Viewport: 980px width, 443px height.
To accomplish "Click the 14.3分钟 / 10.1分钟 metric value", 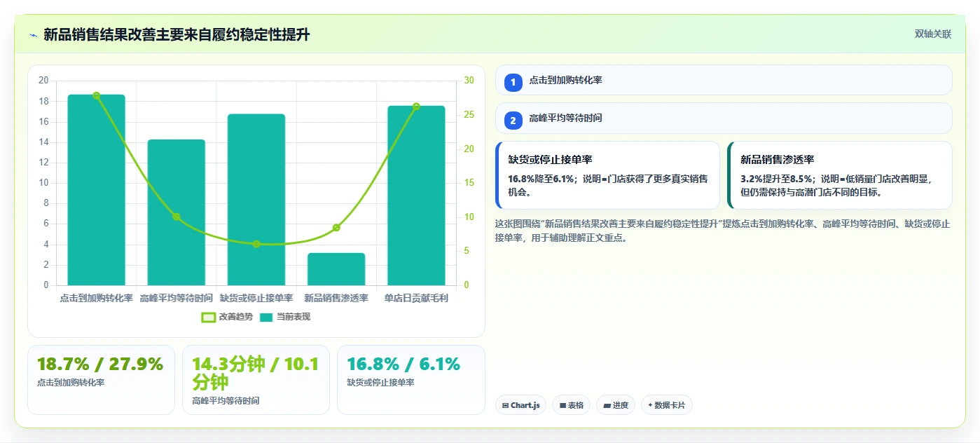I will coord(256,374).
